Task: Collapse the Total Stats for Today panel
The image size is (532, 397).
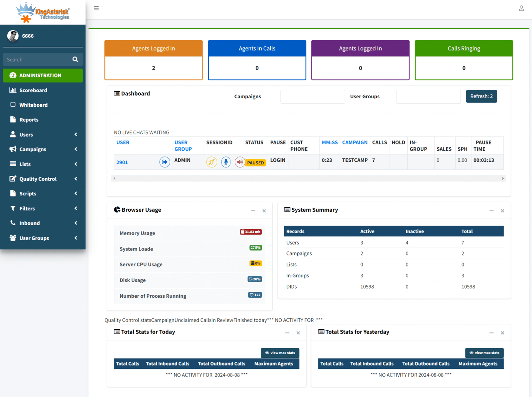Action: pos(287,333)
